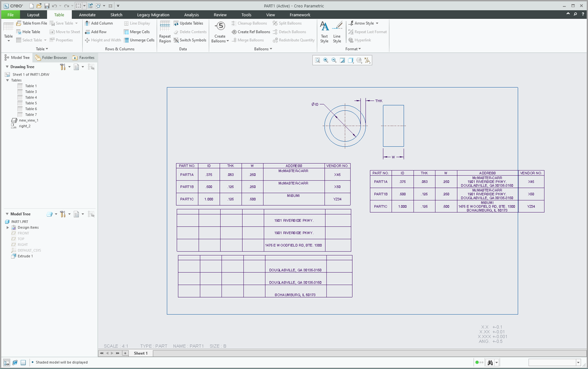Select Table 5 in the Drawing Tree
The width and height of the screenshot is (588, 369).
pos(31,103)
